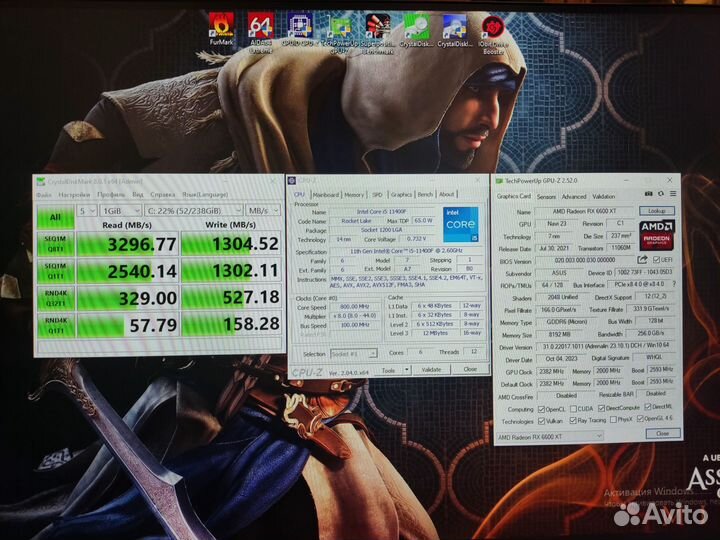This screenshot has width=720, height=540.
Task: Open the Socket #1 selection dropdown in CPU-Z
Action: 353,354
